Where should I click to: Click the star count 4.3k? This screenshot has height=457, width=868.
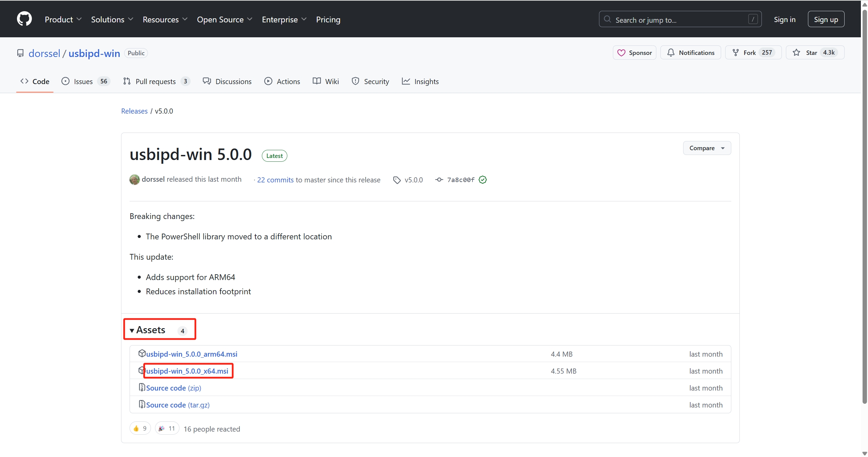829,53
